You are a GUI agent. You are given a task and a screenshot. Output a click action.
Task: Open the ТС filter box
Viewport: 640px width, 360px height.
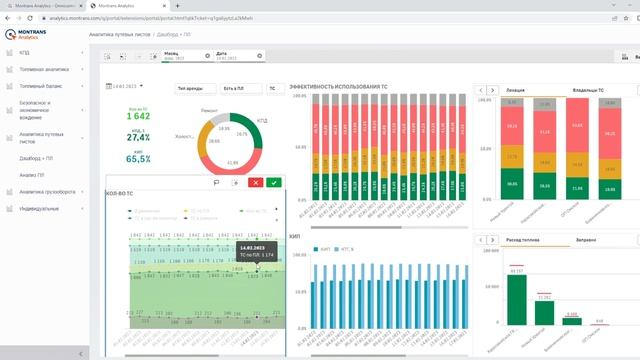(275, 89)
